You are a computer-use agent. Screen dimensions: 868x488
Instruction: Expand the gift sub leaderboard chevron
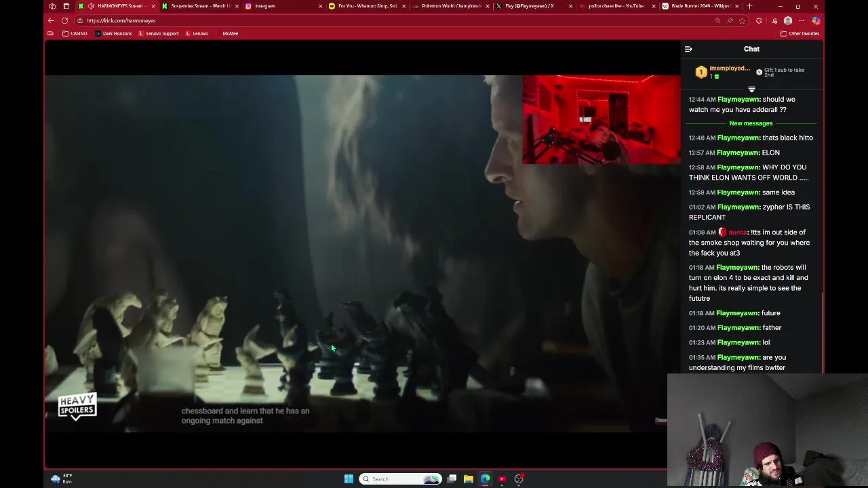point(751,89)
